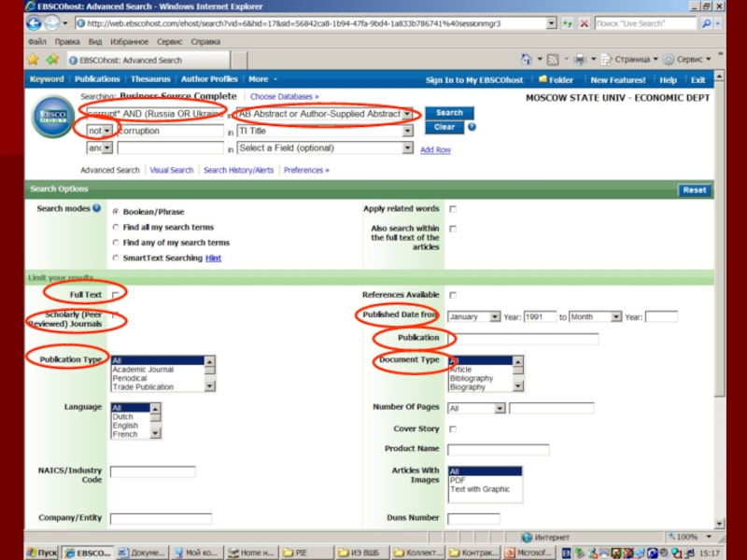Viewport: 747px width, 560px height.
Task: Open the Number Of Pages dropdown
Action: [x=500, y=408]
